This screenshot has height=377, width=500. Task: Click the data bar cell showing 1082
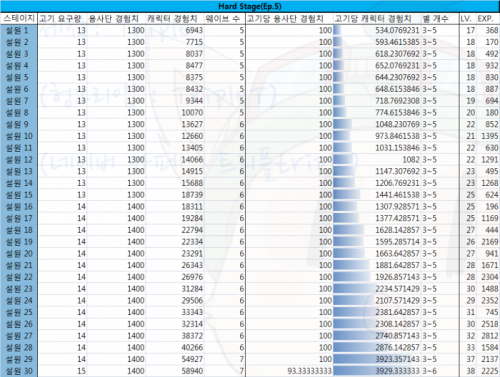377,159
